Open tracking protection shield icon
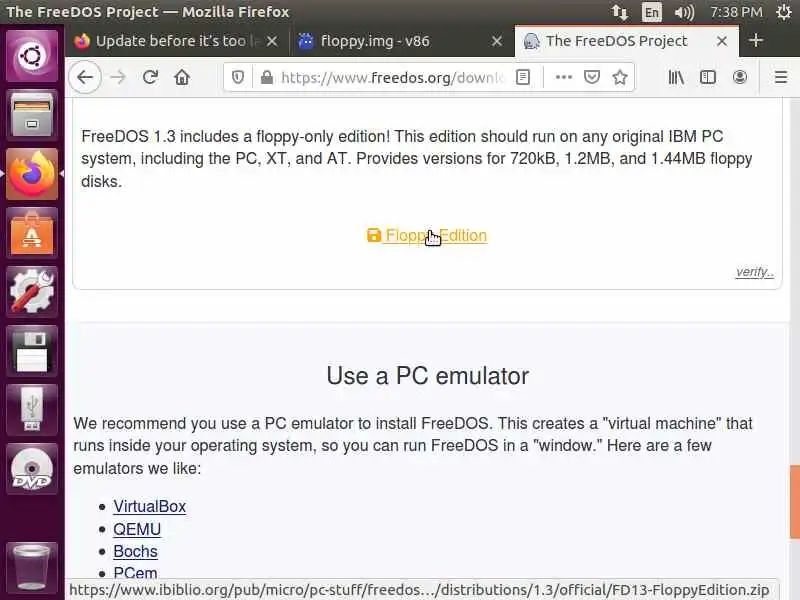Screen dimensions: 800x600 238,78
